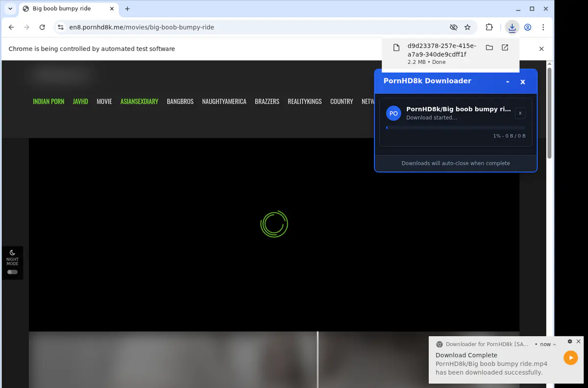Open the Extensions puzzle icon
Image resolution: width=588 pixels, height=388 pixels.
(489, 27)
